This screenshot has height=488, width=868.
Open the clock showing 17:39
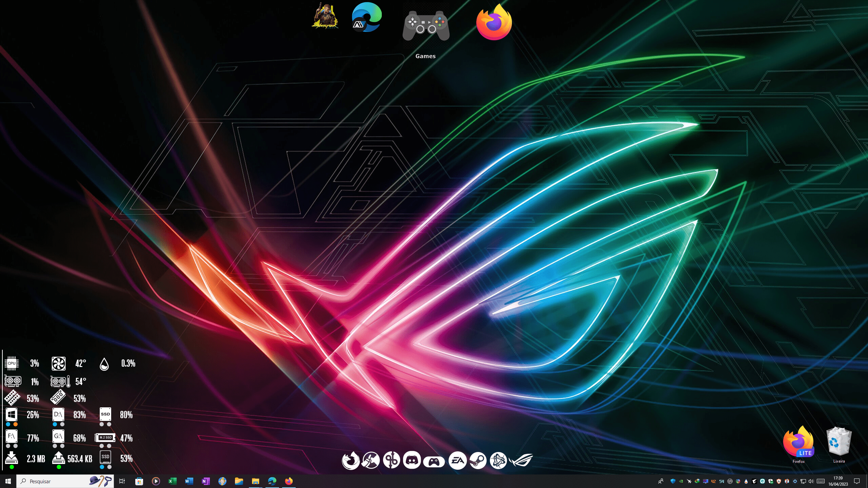pyautogui.click(x=838, y=481)
